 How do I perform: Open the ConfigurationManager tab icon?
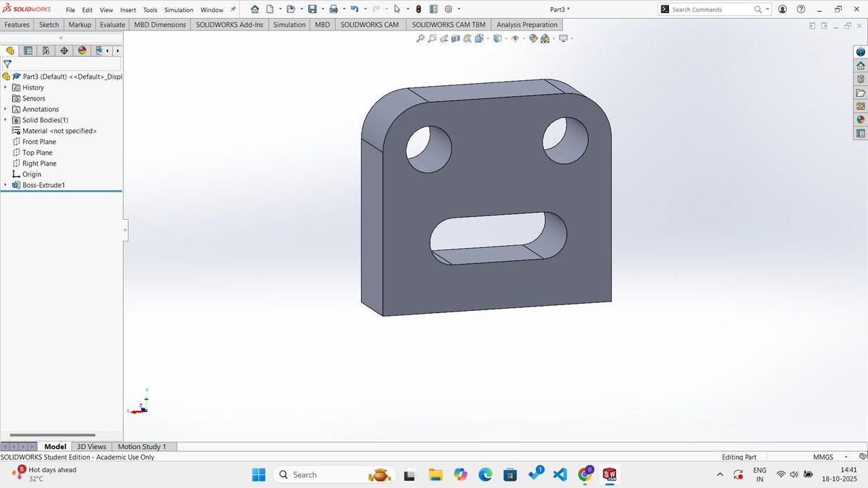click(x=46, y=51)
